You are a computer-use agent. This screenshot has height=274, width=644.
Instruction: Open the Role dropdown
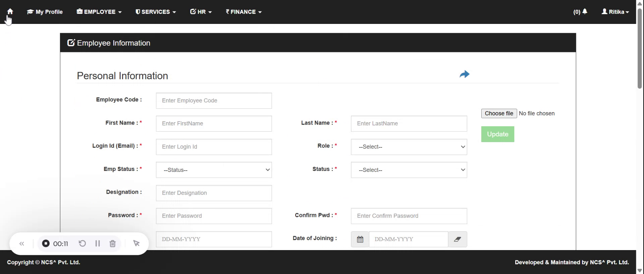click(x=409, y=147)
